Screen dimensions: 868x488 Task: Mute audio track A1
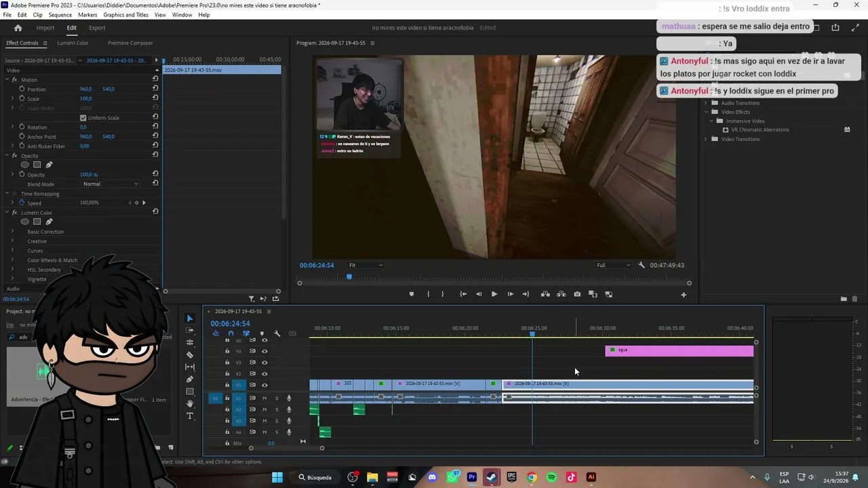pyautogui.click(x=264, y=398)
